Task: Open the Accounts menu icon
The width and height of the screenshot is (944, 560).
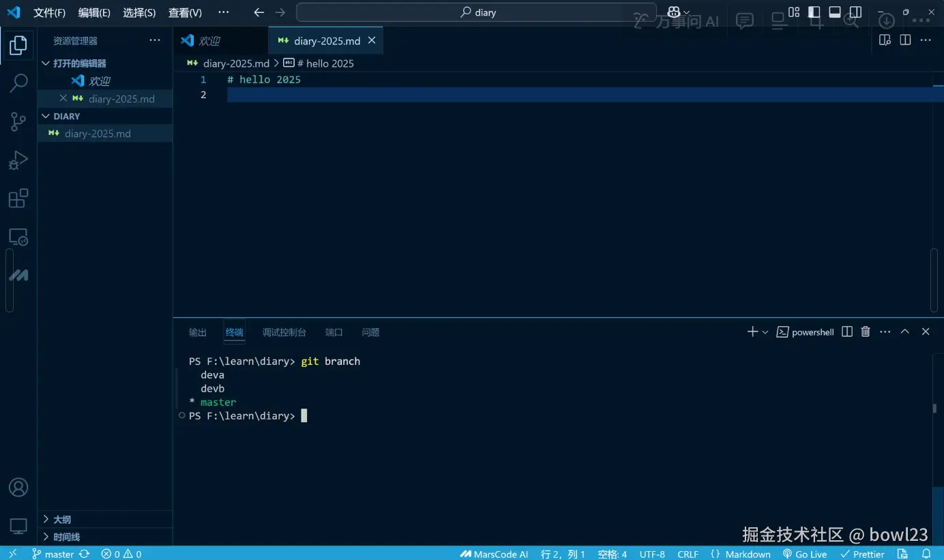Action: coord(18,488)
